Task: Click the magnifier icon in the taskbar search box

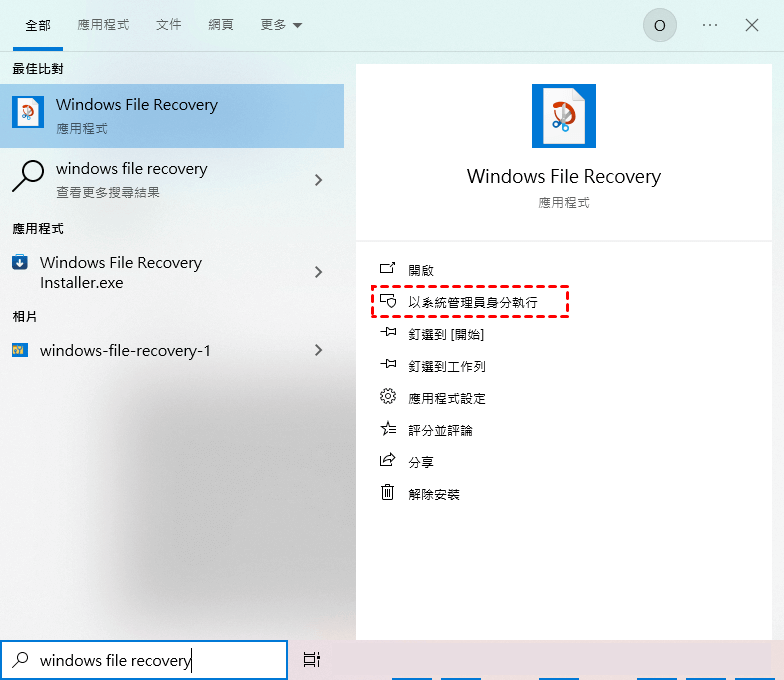Action: (20, 660)
